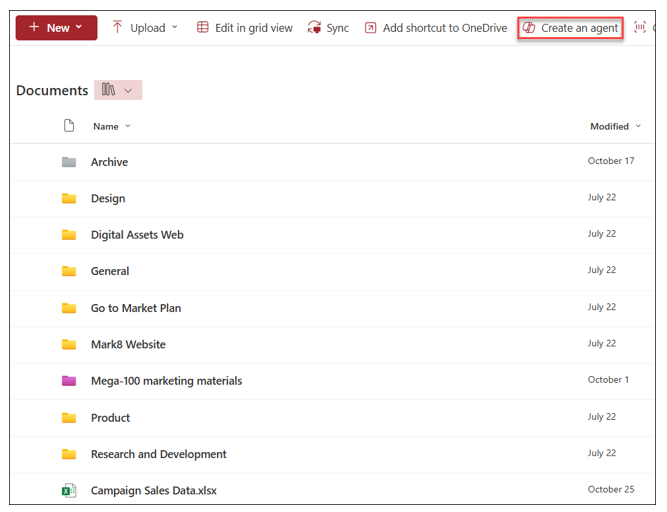Click the July 22 date in the Design row

(601, 198)
